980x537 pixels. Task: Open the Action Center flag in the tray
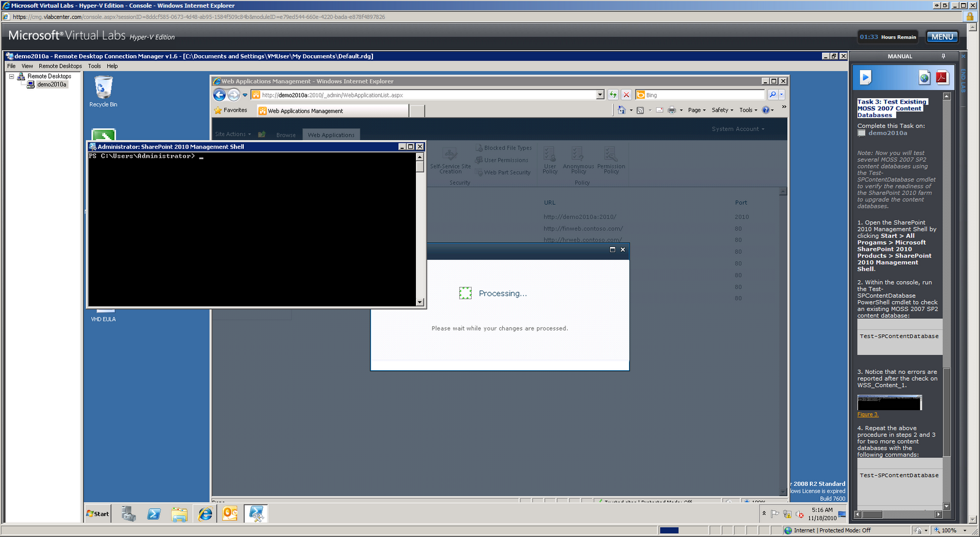click(775, 514)
